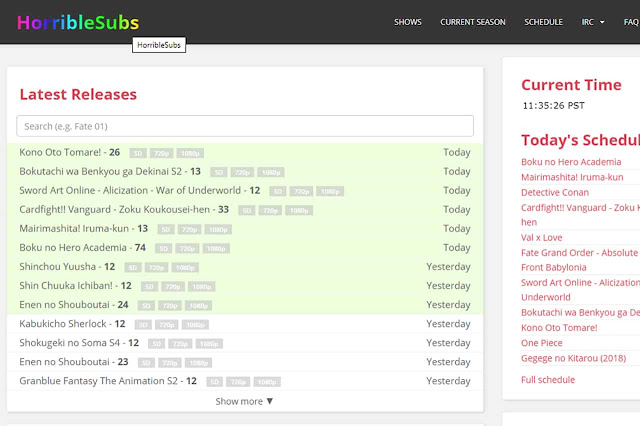640x426 pixels.
Task: Select SD badge for Bokutachi wa Benkyou S2 13
Action: click(x=219, y=173)
